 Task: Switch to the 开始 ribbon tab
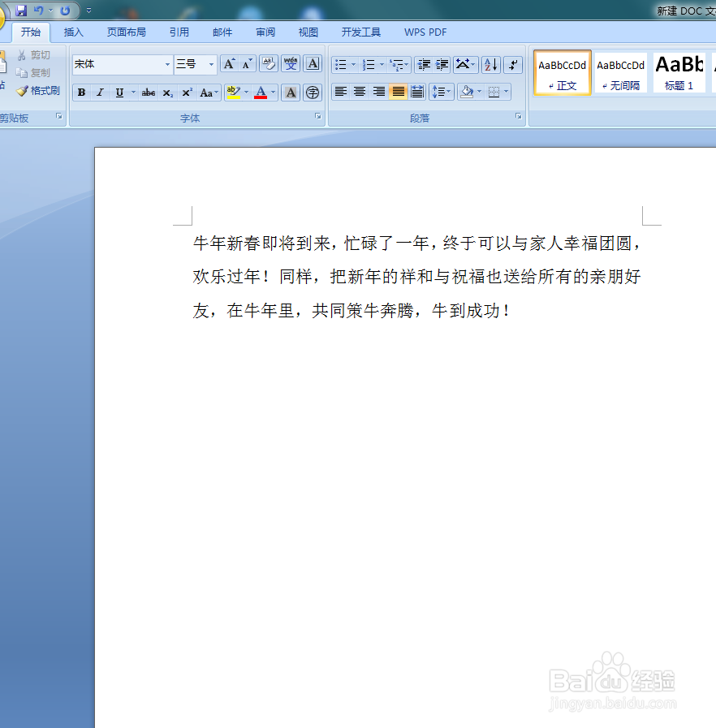click(x=31, y=32)
